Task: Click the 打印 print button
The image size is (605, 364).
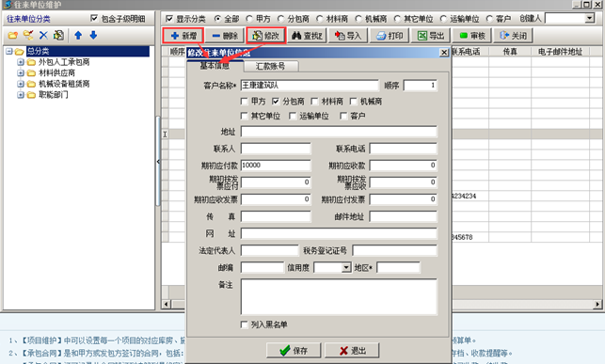Action: click(390, 36)
